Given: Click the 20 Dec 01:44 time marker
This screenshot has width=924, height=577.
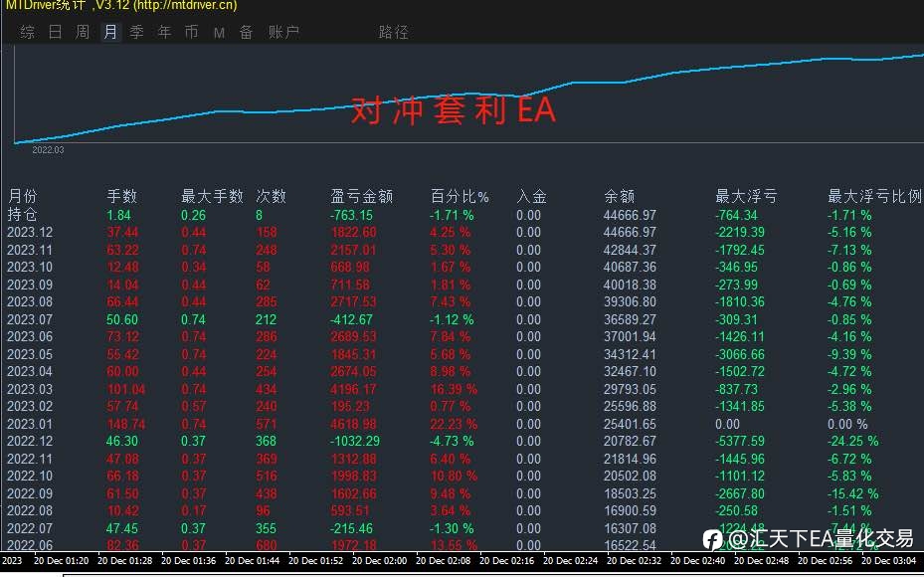Looking at the screenshot, I should point(253,560).
